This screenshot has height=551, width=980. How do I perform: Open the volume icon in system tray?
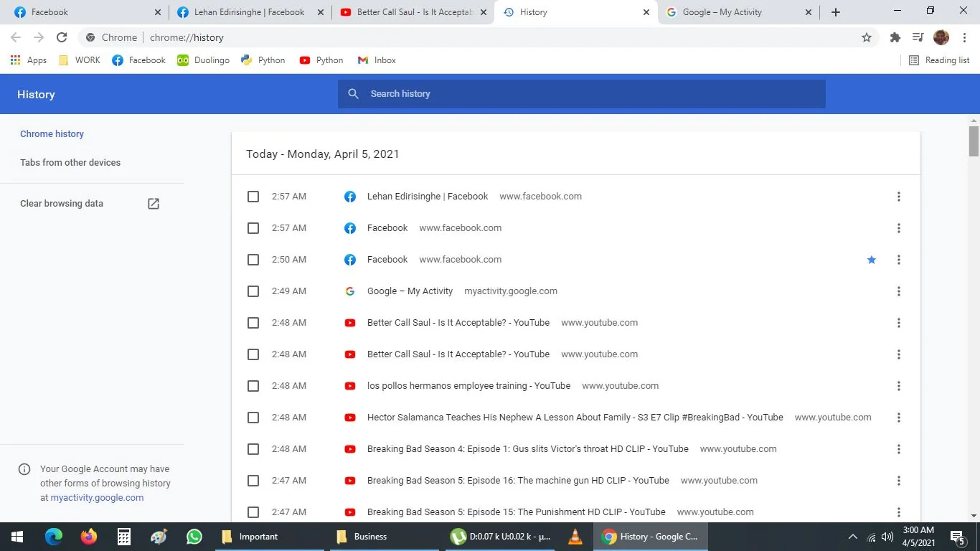pyautogui.click(x=887, y=537)
